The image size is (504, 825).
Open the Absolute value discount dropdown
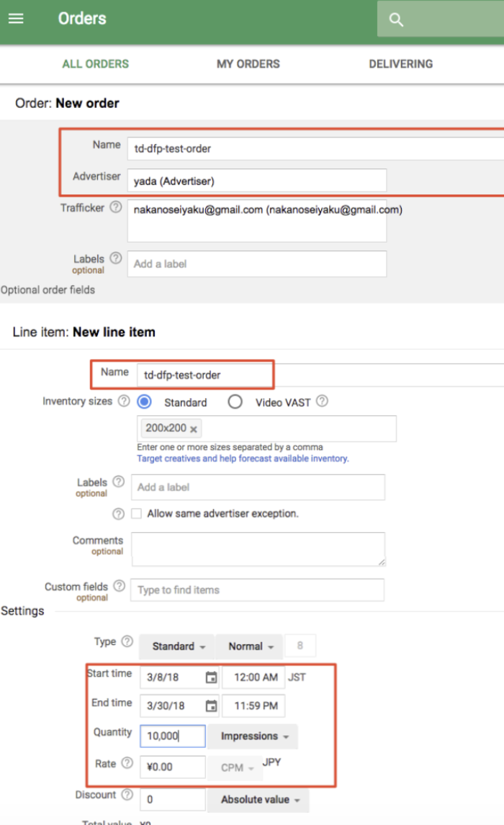[259, 800]
